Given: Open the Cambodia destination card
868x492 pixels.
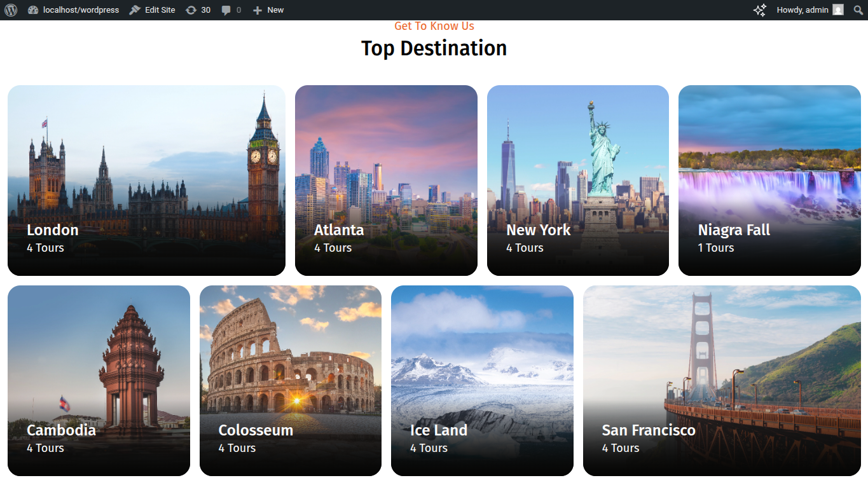Looking at the screenshot, I should pos(99,381).
